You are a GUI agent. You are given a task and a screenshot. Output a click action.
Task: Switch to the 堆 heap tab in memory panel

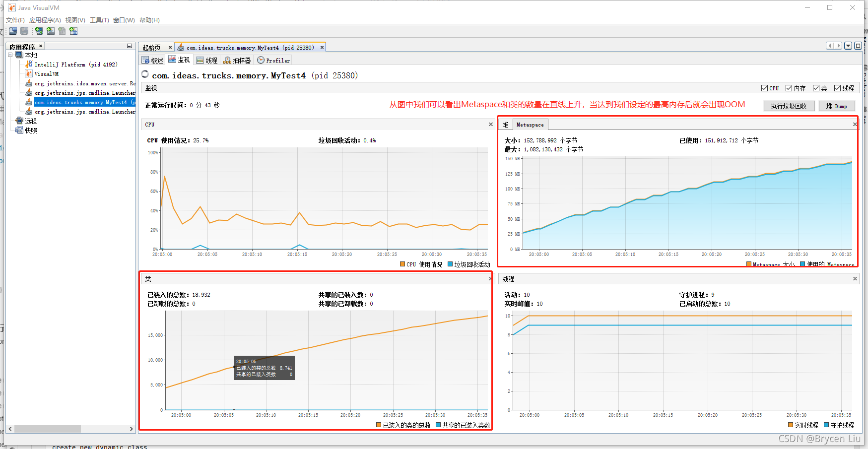pos(505,125)
